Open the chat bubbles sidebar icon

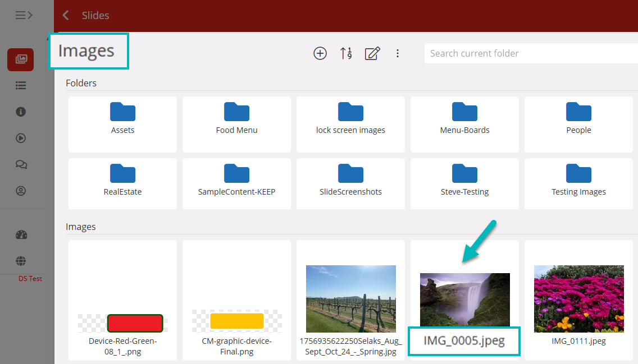[21, 164]
